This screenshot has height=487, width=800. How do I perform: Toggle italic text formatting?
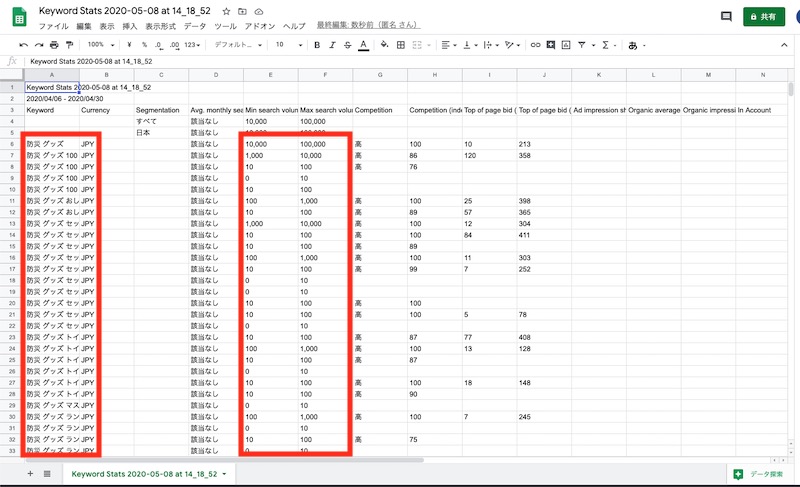(x=331, y=45)
